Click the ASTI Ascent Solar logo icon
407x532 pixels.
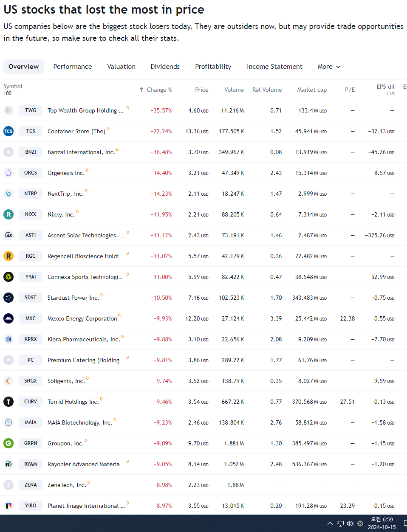click(x=8, y=235)
